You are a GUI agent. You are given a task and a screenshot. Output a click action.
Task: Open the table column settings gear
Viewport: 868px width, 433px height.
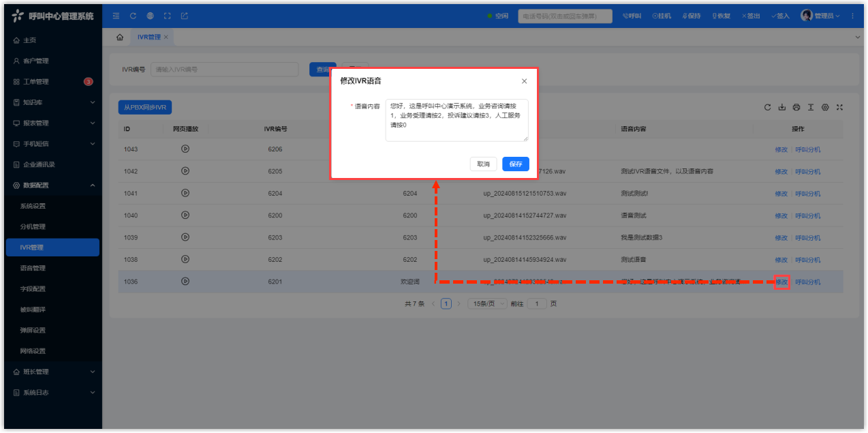tap(825, 108)
